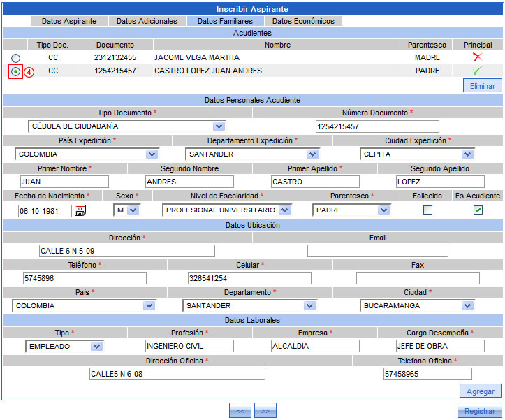Click the PADRE parentesco cell in the table
Image resolution: width=505 pixels, height=420 pixels.
(x=427, y=71)
